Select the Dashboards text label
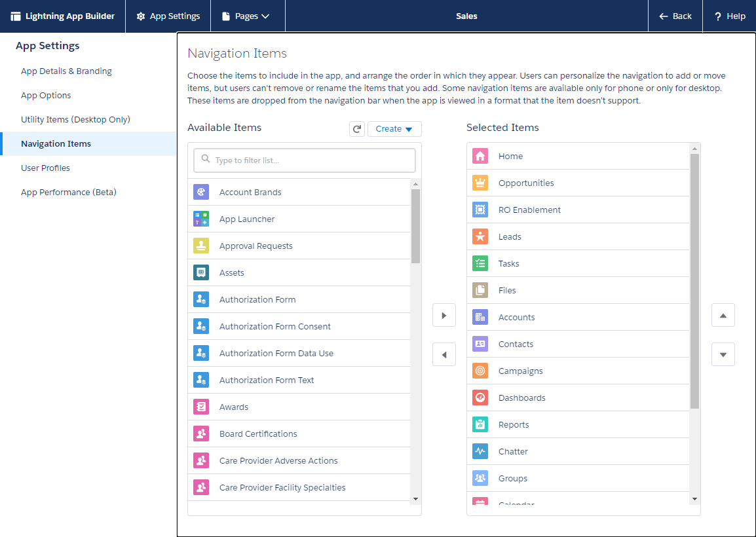756x537 pixels. [x=521, y=398]
